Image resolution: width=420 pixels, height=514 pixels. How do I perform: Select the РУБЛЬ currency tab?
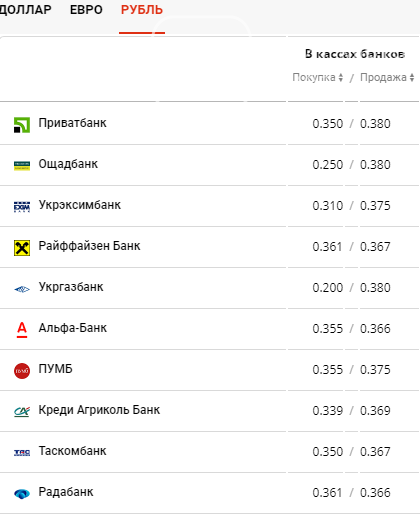tap(142, 10)
